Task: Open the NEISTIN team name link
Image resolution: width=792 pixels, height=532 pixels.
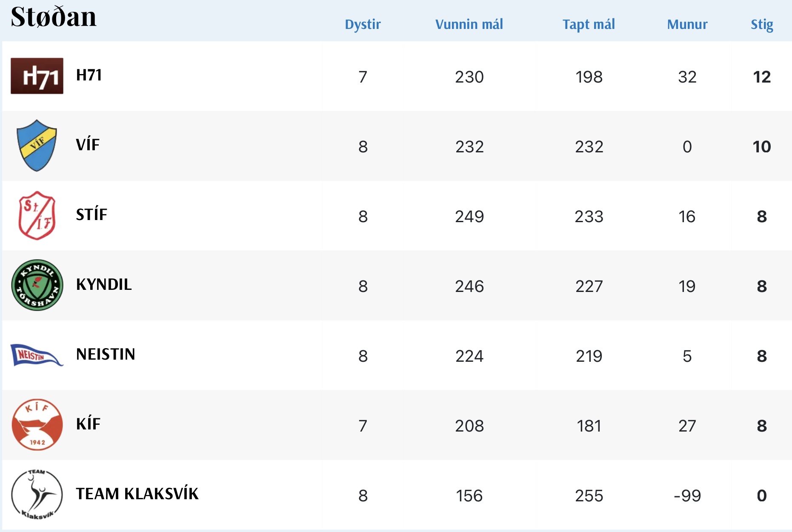Action: coord(106,355)
